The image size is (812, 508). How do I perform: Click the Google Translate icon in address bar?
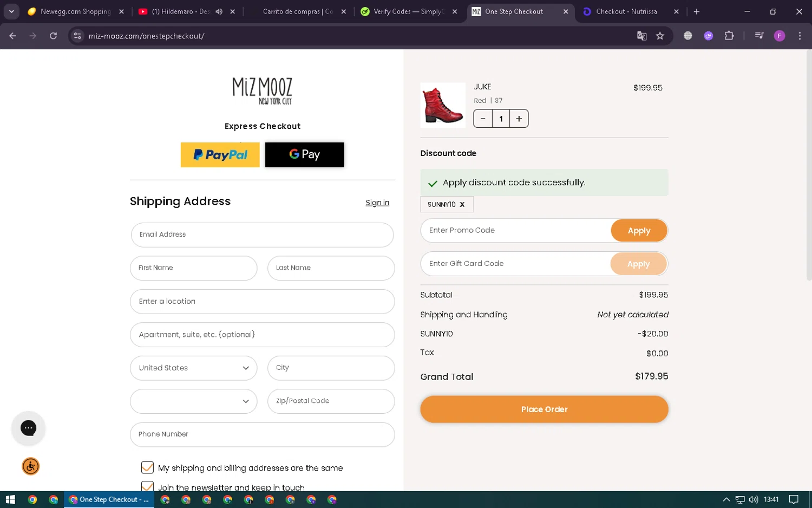coord(641,36)
